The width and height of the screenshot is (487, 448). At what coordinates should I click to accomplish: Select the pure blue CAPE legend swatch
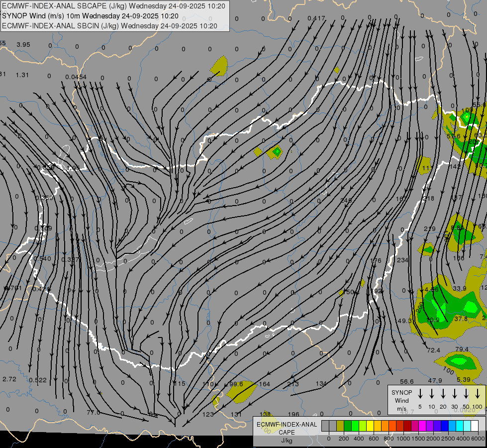[444, 426]
